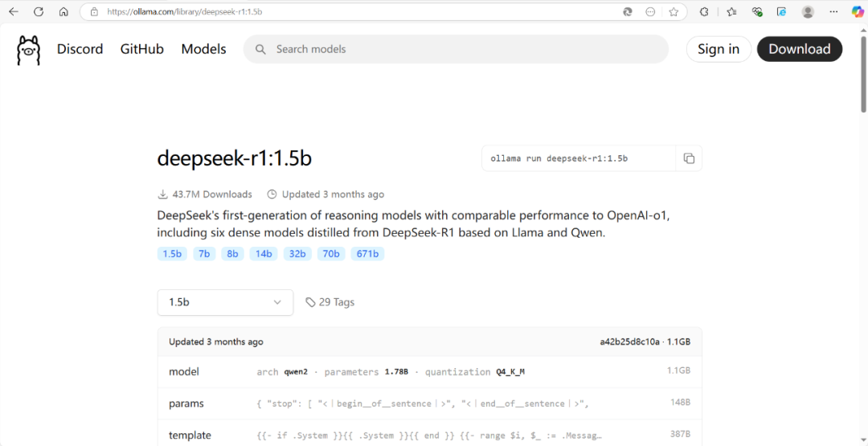Open the browser Extensions puzzle icon
The image size is (868, 446).
coord(704,11)
